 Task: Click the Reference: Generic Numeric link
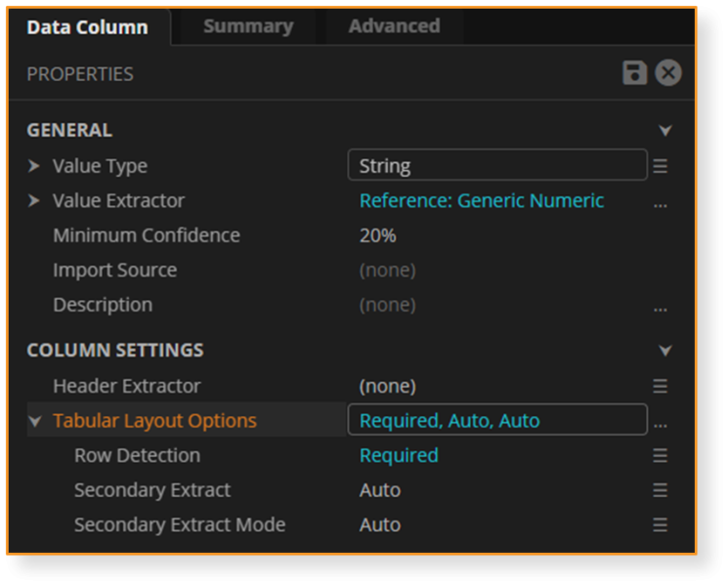click(481, 200)
